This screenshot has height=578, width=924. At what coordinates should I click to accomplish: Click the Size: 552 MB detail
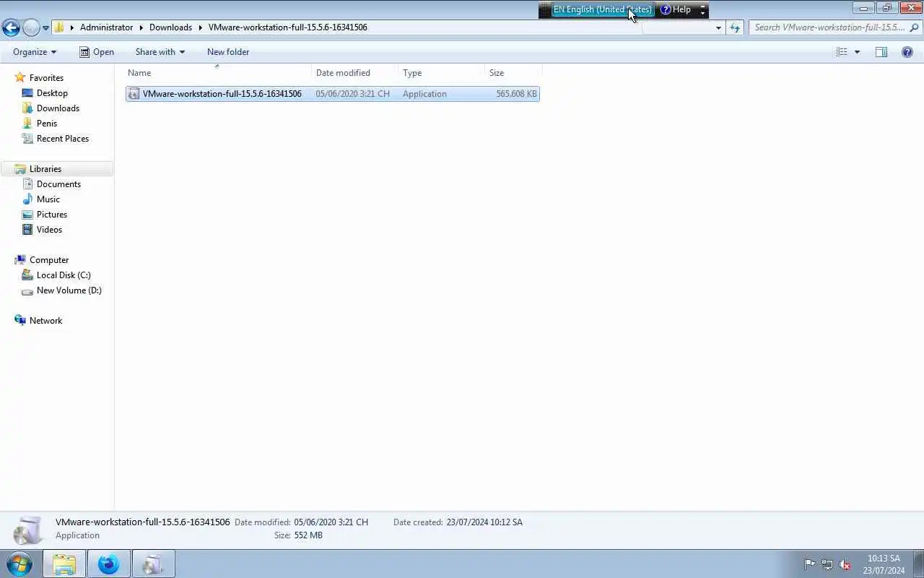[298, 535]
